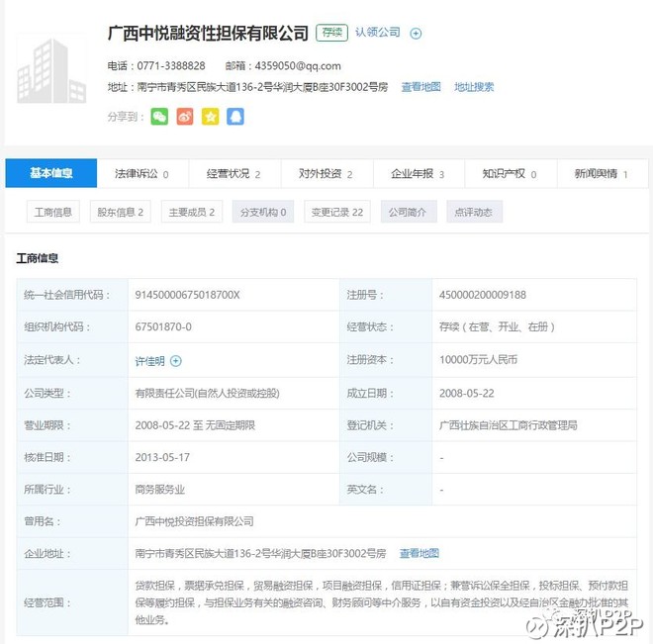
Task: Click 认领公司 link
Action: 378,32
